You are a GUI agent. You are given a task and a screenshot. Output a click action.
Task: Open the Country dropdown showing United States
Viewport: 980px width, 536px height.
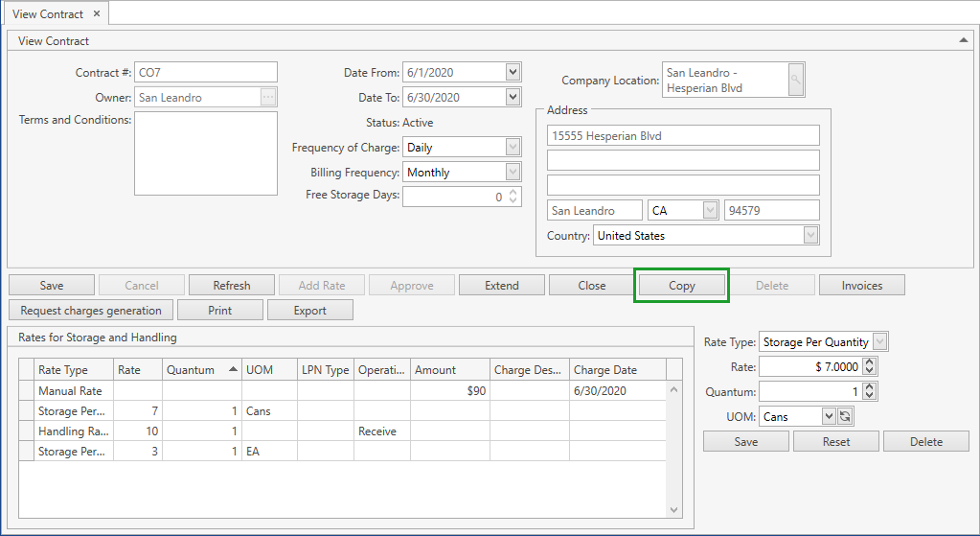(x=810, y=235)
